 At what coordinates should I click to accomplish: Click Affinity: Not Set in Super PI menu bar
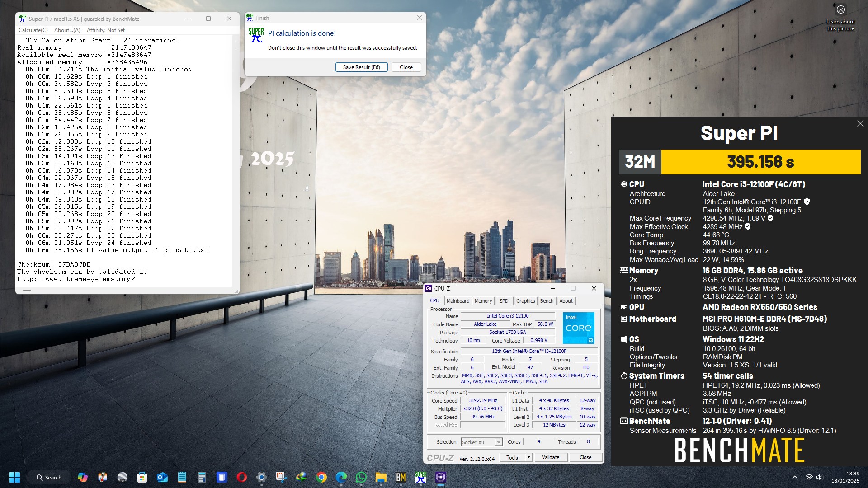(x=106, y=30)
